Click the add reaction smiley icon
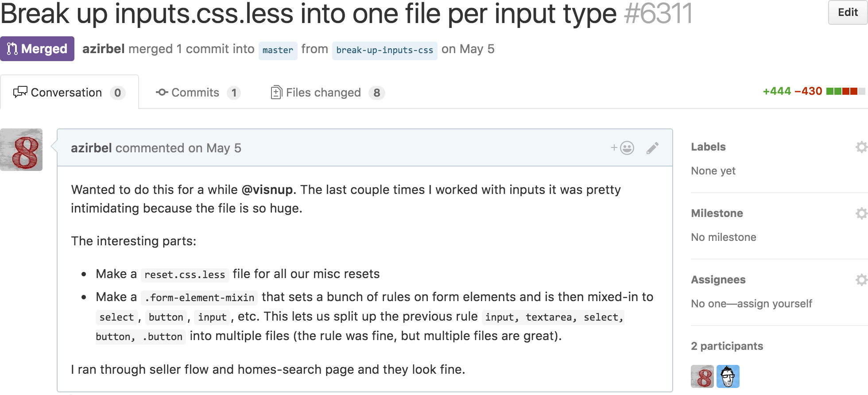Screen dimensions: 868x395 point(623,148)
